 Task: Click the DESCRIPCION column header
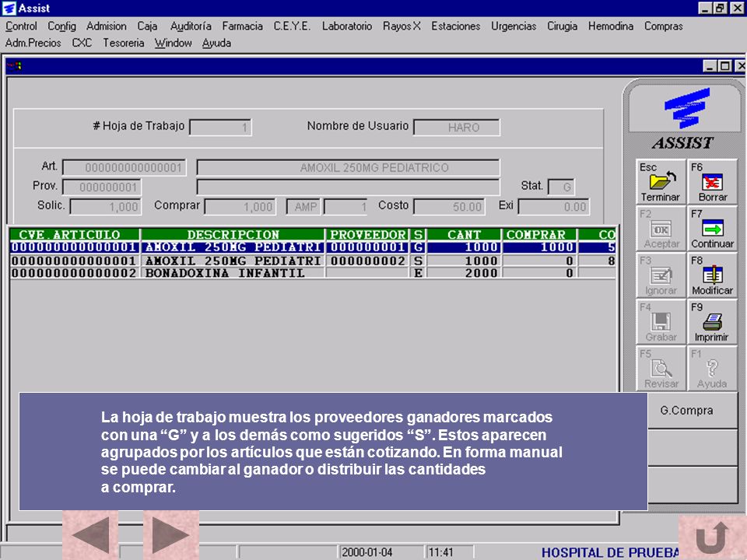click(x=233, y=235)
